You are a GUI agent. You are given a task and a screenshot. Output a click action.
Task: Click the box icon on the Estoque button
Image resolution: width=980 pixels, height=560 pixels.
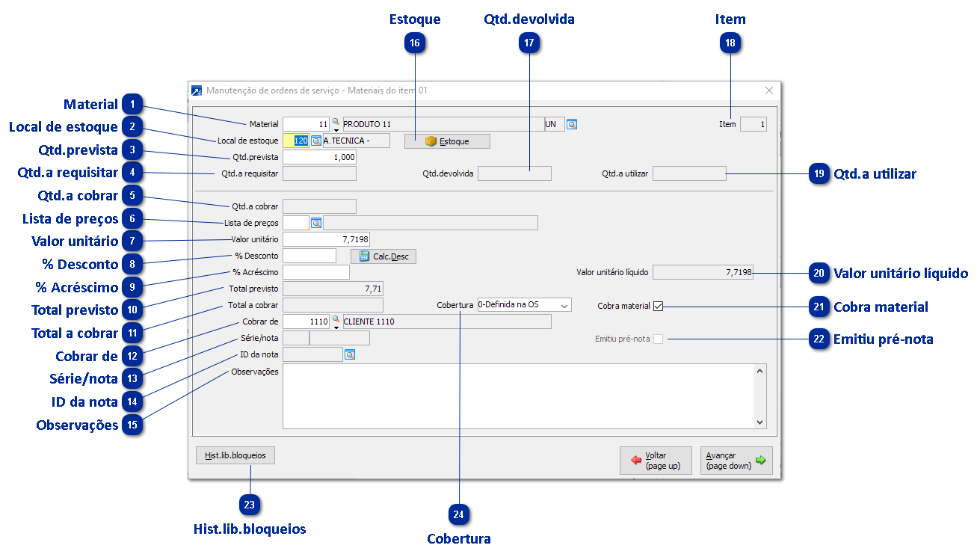coord(431,141)
